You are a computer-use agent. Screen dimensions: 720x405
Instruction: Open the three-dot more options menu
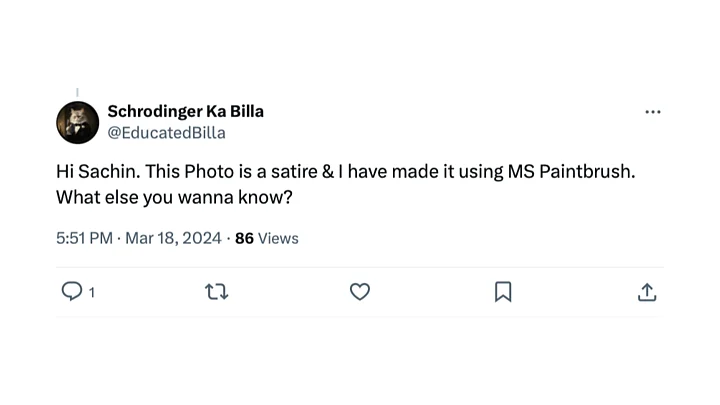653,112
